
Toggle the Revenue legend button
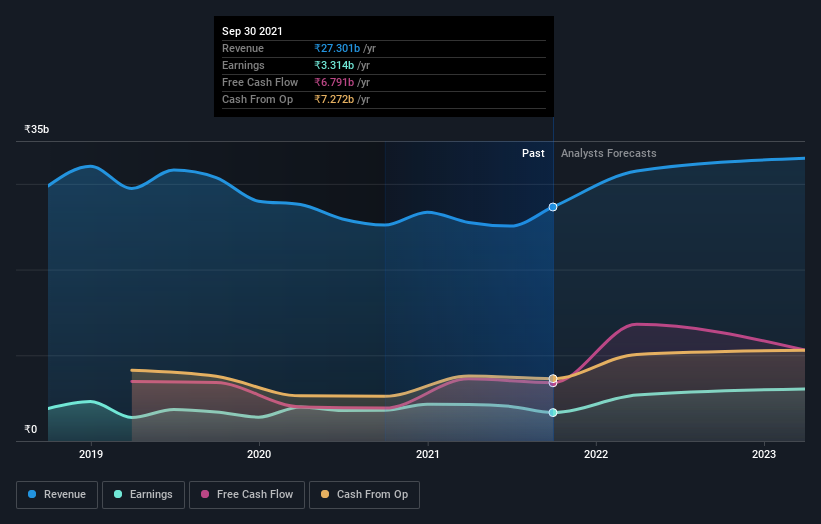point(57,495)
